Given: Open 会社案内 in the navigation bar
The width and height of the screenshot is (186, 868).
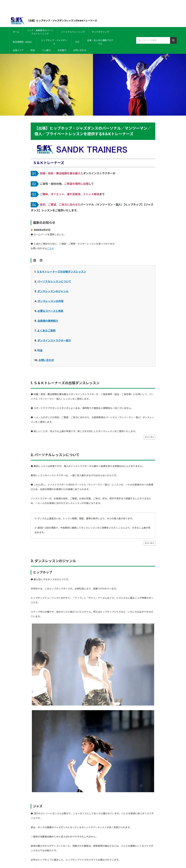Looking at the screenshot, I should (62, 50).
